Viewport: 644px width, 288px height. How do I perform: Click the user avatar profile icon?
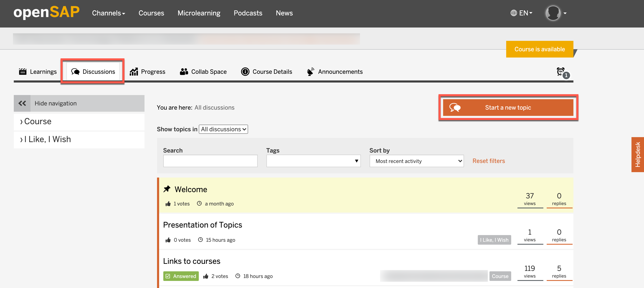pyautogui.click(x=553, y=13)
